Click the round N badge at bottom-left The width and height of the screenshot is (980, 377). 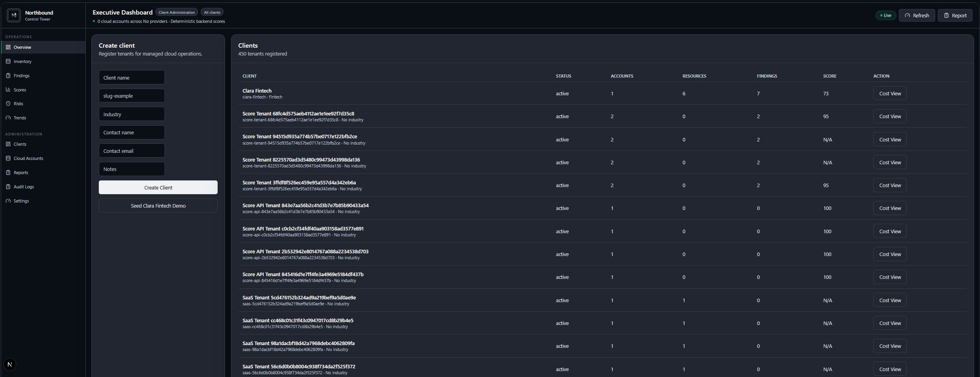tap(10, 364)
